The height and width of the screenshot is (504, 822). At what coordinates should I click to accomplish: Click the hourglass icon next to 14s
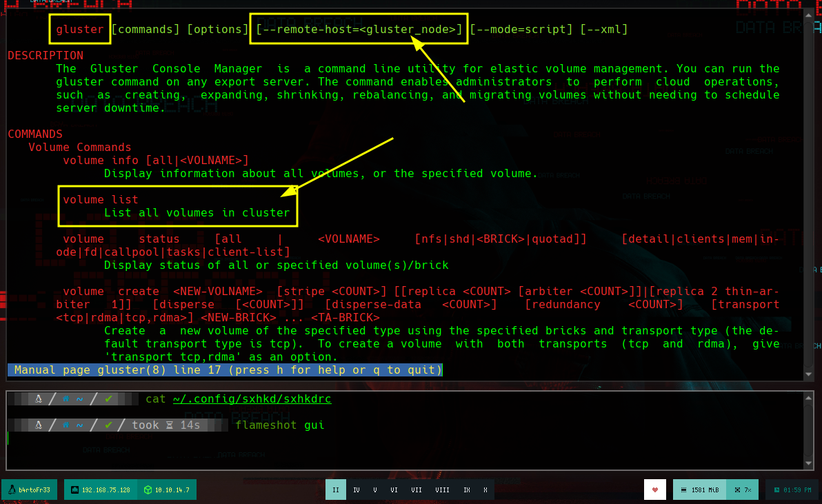(x=170, y=425)
